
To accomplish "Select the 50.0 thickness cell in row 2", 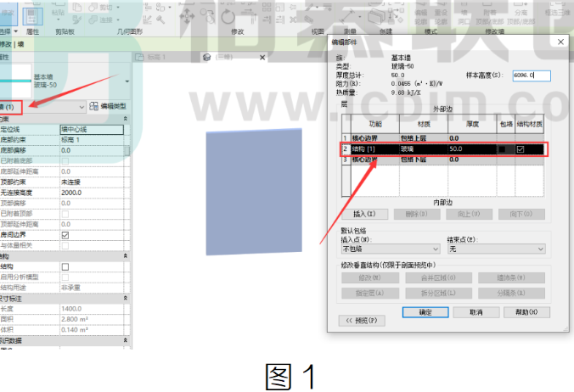I will click(x=472, y=149).
